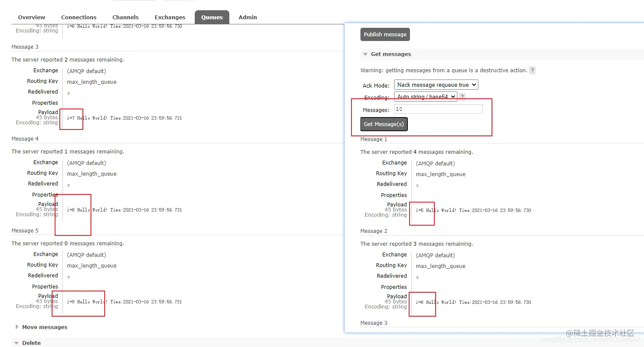Click the payload text starting with i=7
Viewport: 644px width, 347px height.
(124, 118)
